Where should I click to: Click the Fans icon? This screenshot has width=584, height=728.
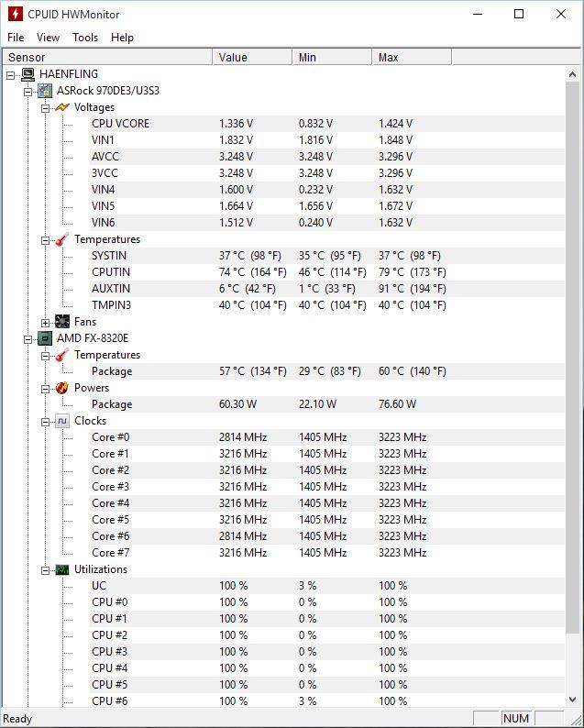pos(62,322)
